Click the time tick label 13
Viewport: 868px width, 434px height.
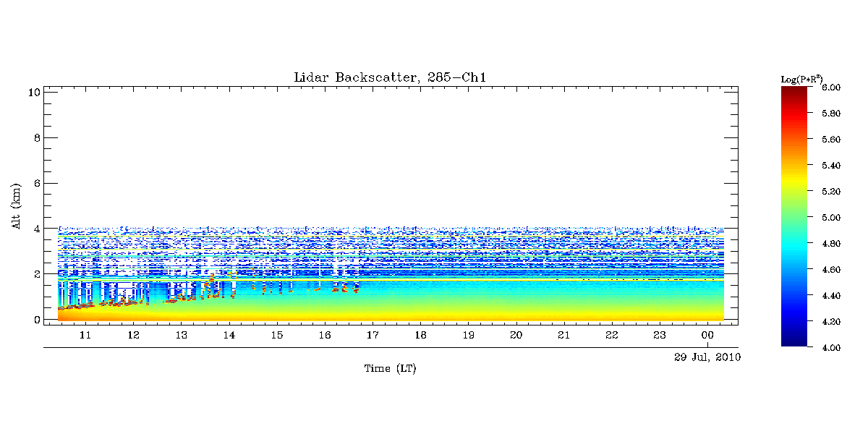pyautogui.click(x=181, y=335)
